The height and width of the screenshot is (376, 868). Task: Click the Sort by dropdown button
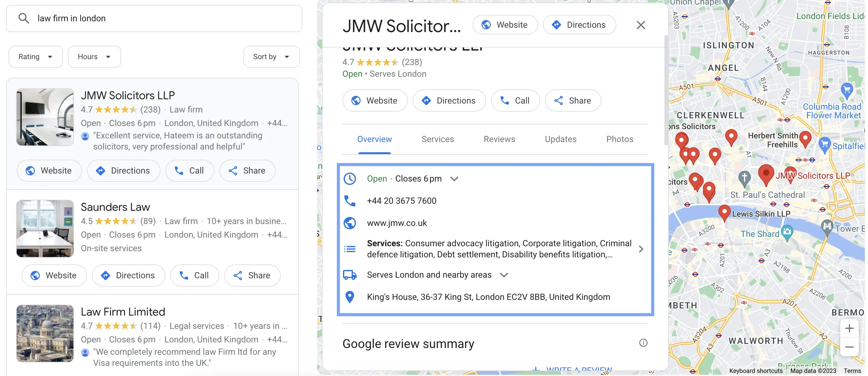(271, 56)
